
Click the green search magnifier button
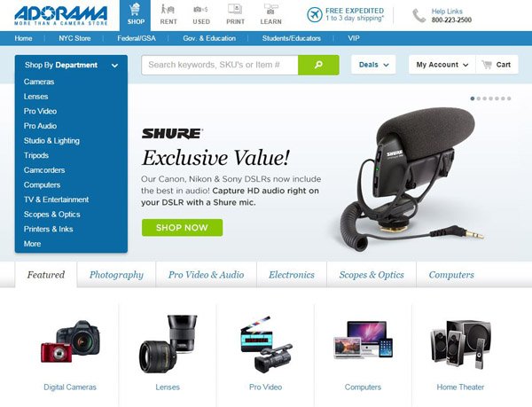click(x=318, y=65)
